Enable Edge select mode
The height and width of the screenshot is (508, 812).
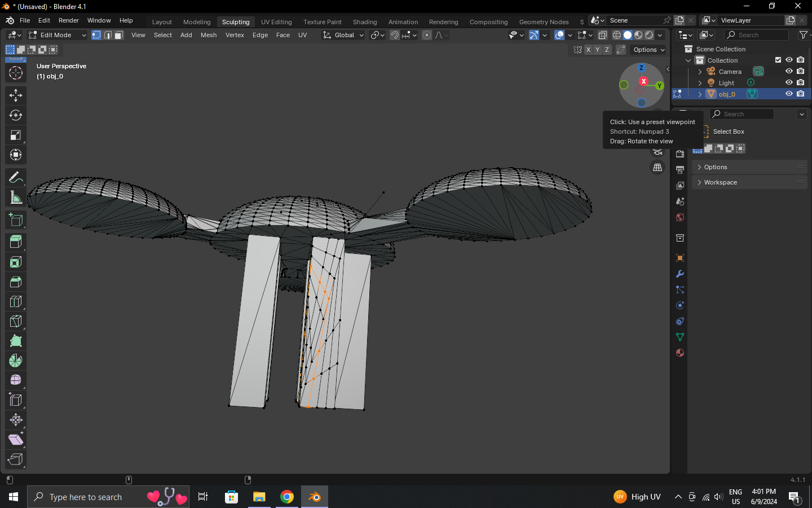click(108, 35)
